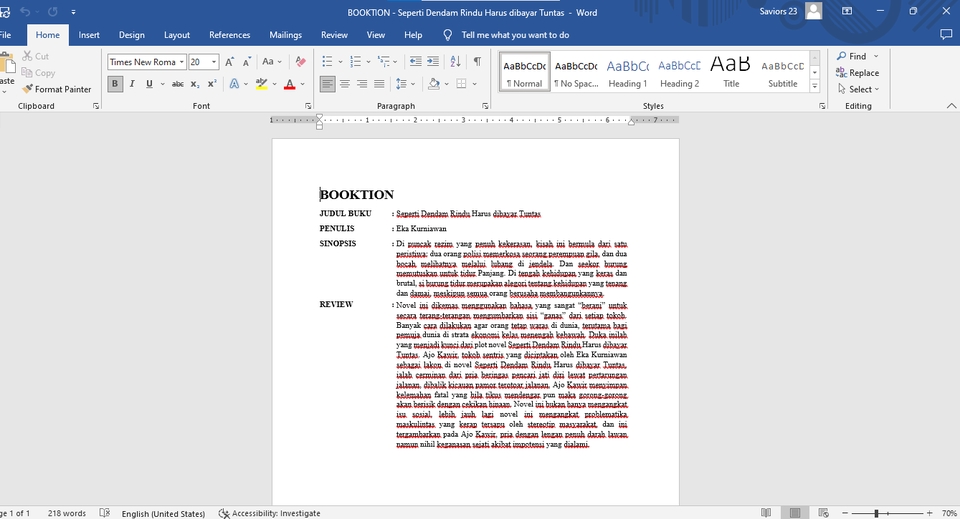This screenshot has height=519, width=960.
Task: Clear all formatting with eraser icon
Action: (x=300, y=62)
